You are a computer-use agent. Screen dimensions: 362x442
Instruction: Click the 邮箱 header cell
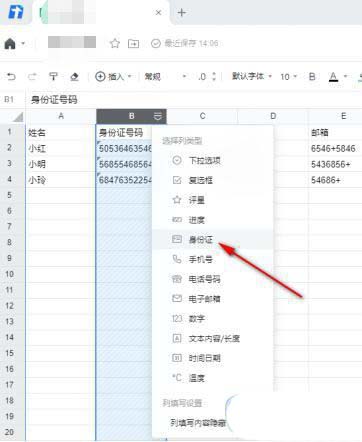click(335, 132)
